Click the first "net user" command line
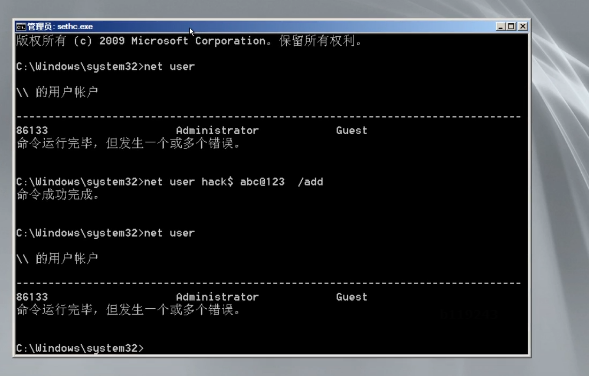Viewport: 589px width, 376px height. (106, 67)
